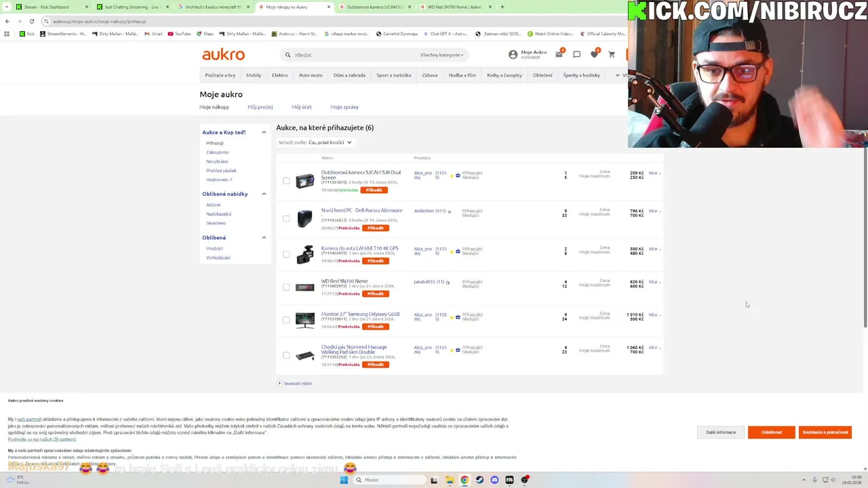Open new browser tab with plus
Screen dimensions: 868x488
[x=502, y=7]
